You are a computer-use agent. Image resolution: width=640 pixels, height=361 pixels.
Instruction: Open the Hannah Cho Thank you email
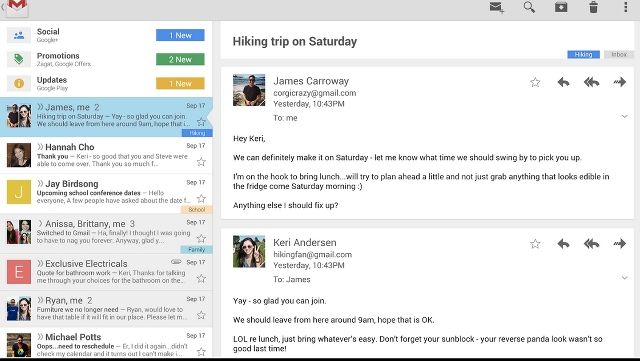[106, 155]
